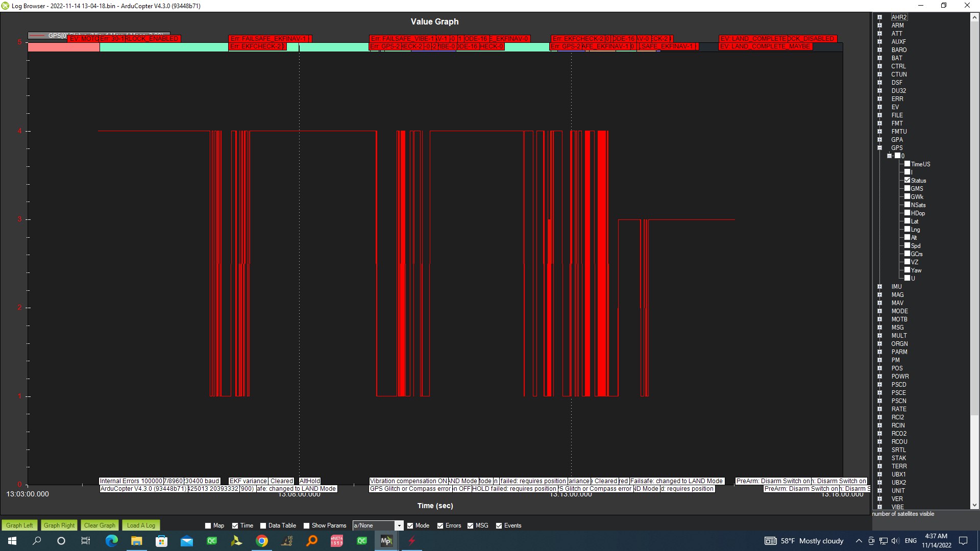Expand the ATT tree node
Screen dimensions: 980x551
click(880, 34)
